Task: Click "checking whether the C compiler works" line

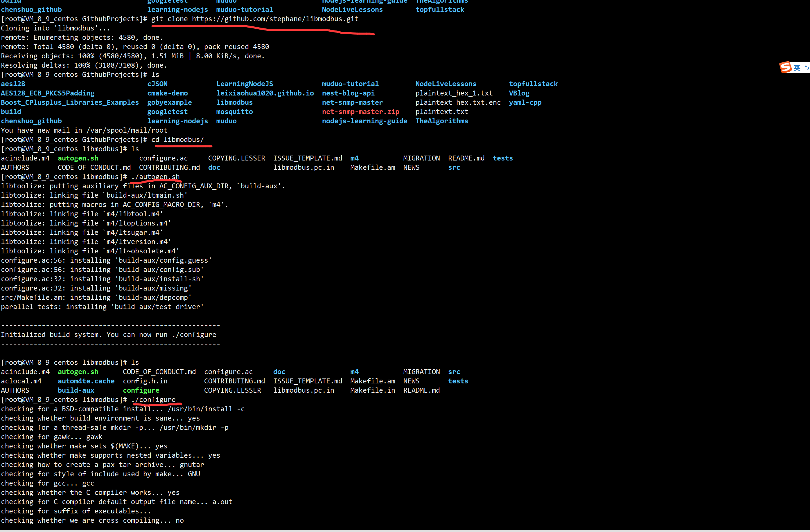Action: 90,493
